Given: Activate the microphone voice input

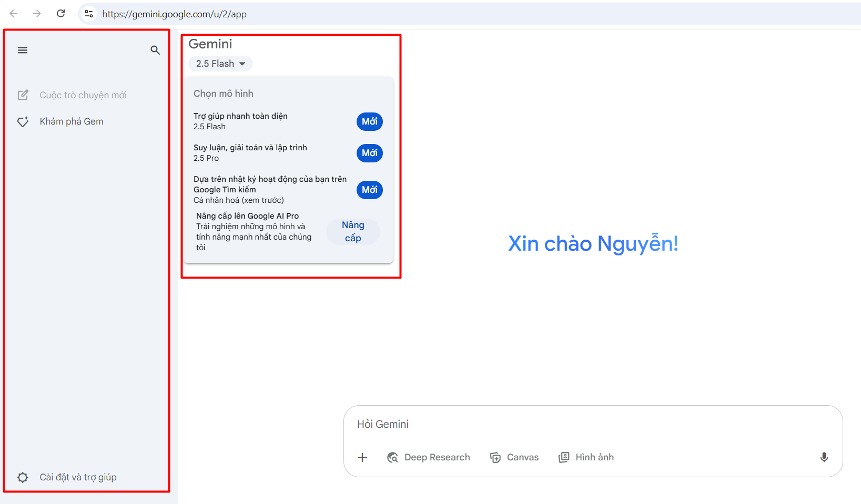Looking at the screenshot, I should [x=824, y=457].
